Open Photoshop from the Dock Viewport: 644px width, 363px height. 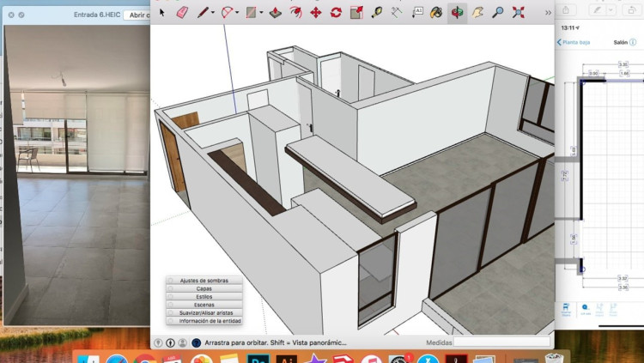point(258,360)
